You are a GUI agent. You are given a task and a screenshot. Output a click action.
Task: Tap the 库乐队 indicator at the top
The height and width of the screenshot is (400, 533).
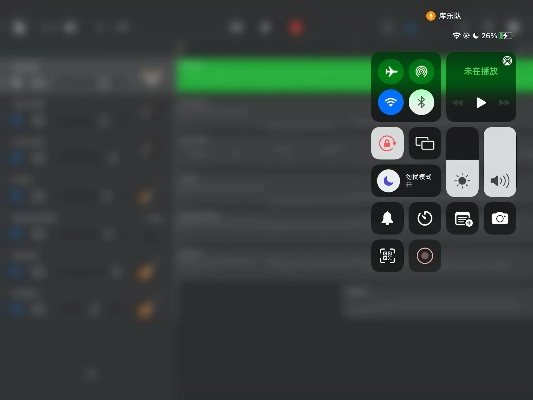tap(444, 16)
